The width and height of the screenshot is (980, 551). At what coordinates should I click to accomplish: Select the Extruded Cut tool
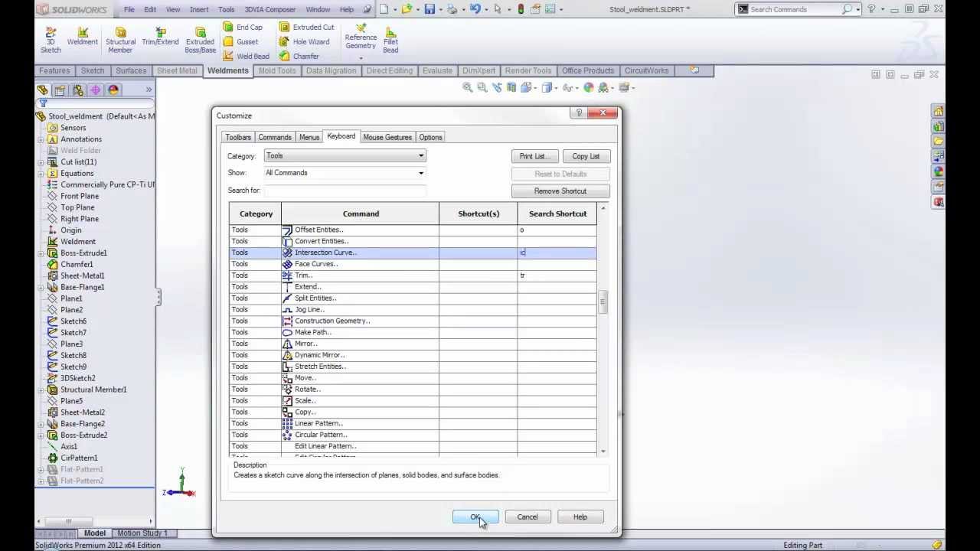(x=306, y=27)
